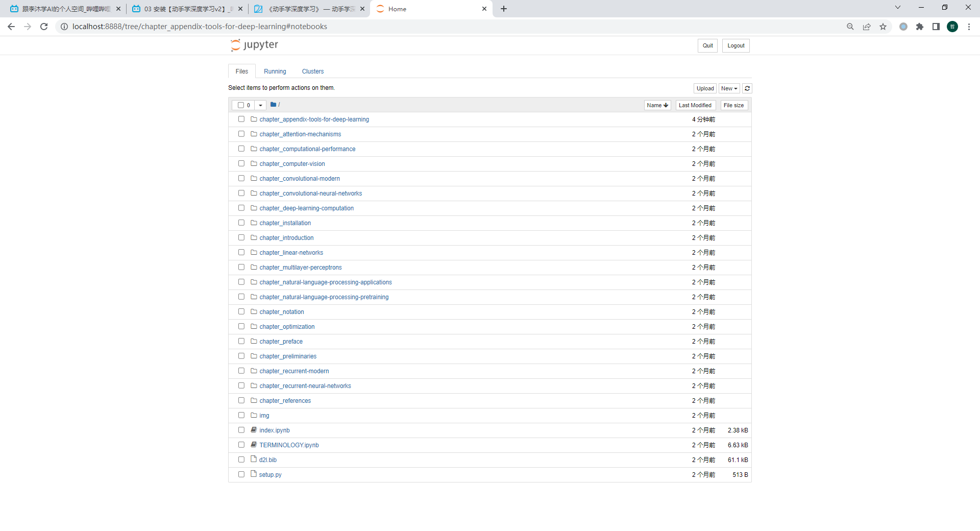
Task: Open the index.ipynb notebook
Action: click(274, 430)
